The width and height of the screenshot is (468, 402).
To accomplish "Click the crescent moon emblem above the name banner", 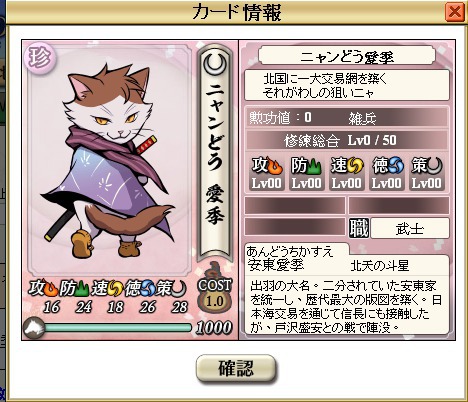I will point(215,64).
